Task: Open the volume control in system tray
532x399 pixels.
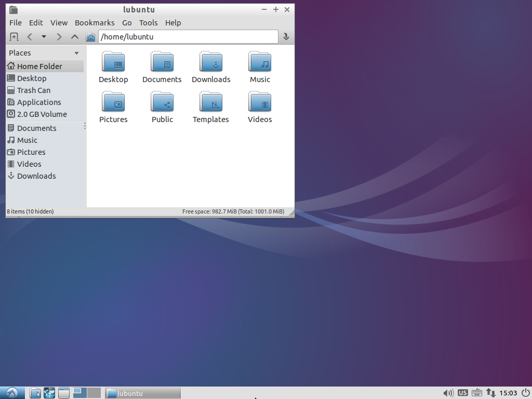Action: point(448,393)
